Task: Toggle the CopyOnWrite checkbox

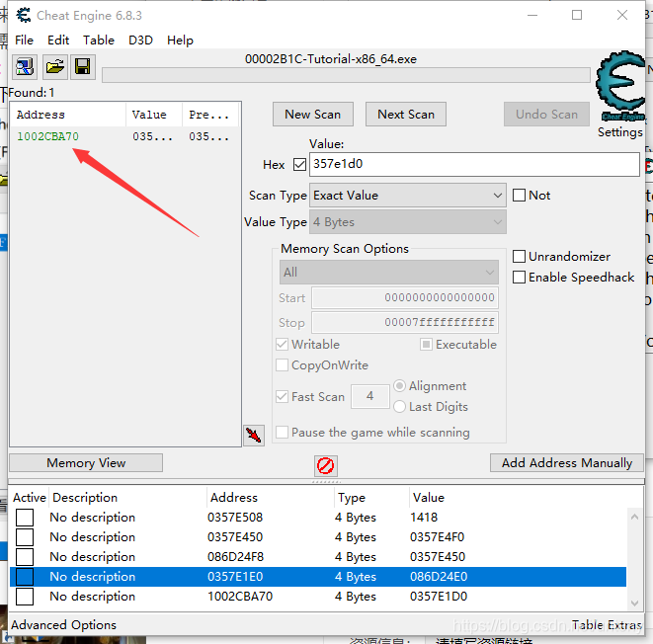Action: coord(282,365)
